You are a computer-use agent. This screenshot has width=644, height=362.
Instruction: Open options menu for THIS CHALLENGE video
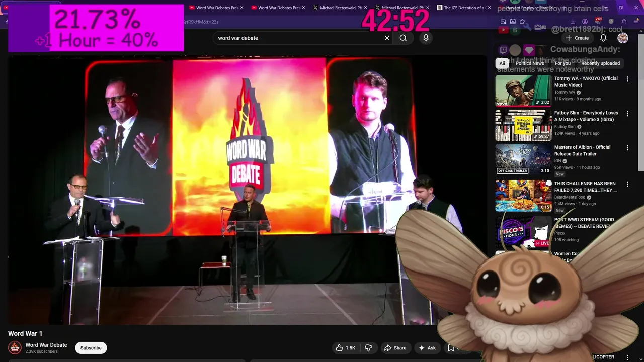pos(627,184)
